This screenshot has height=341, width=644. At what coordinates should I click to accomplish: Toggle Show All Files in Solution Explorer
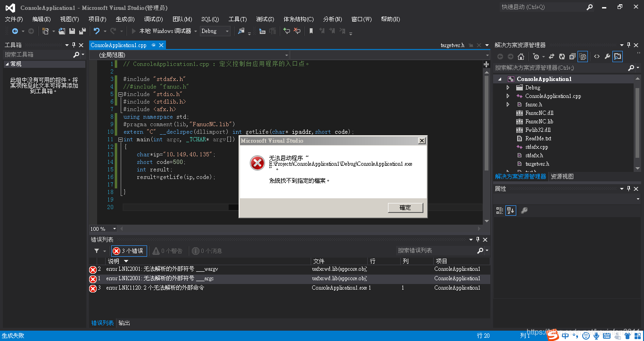pos(583,57)
